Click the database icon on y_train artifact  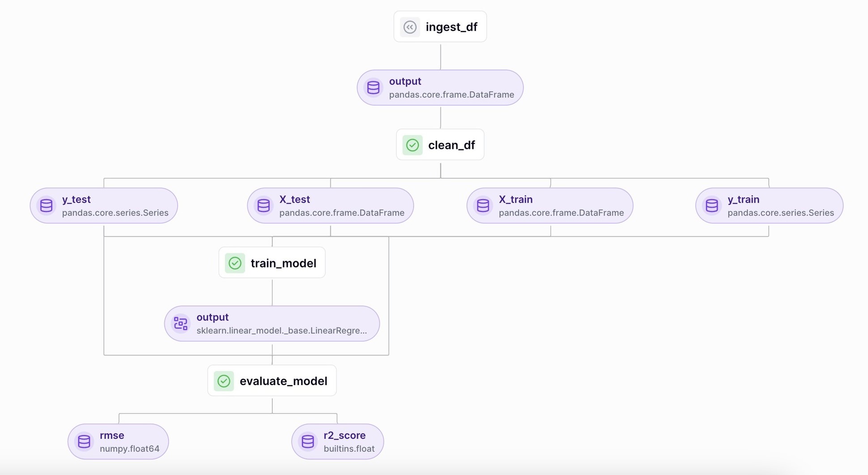(x=712, y=206)
